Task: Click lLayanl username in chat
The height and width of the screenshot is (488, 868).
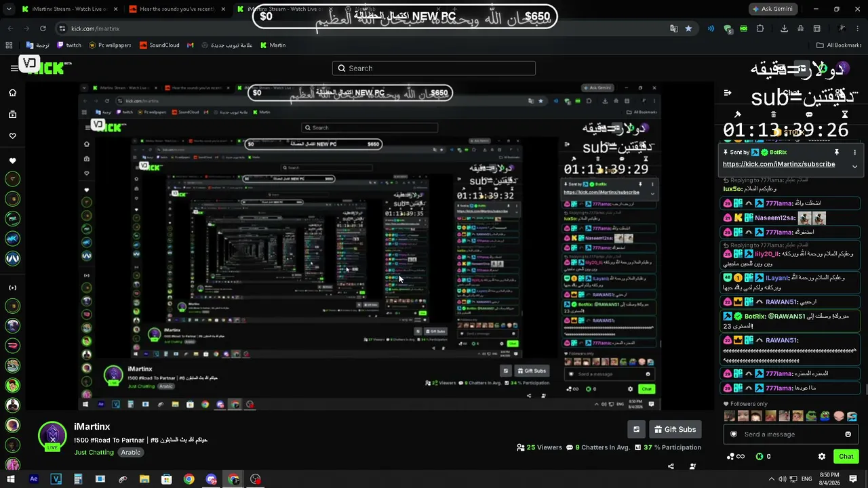Action: click(x=776, y=278)
